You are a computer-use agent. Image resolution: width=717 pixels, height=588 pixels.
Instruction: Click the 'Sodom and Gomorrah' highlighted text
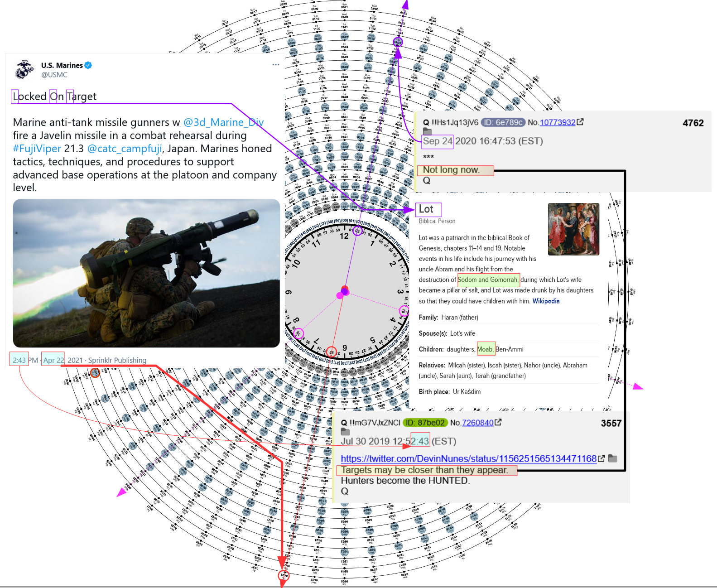point(488,280)
